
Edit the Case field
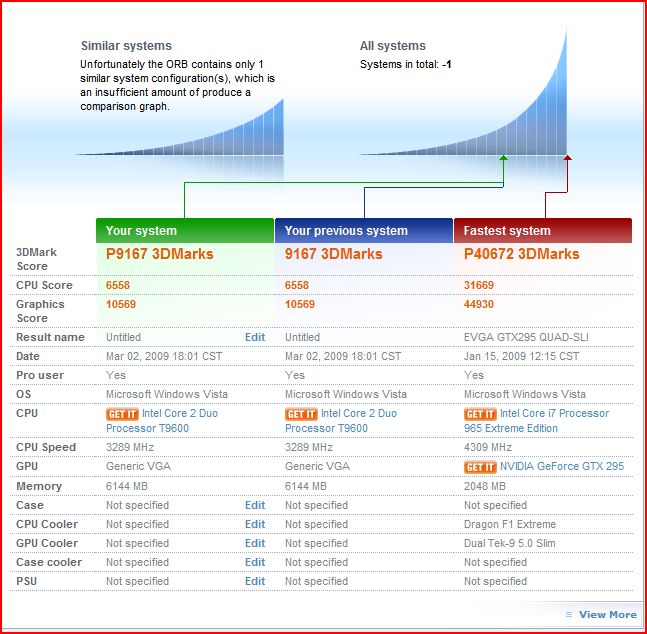[255, 505]
